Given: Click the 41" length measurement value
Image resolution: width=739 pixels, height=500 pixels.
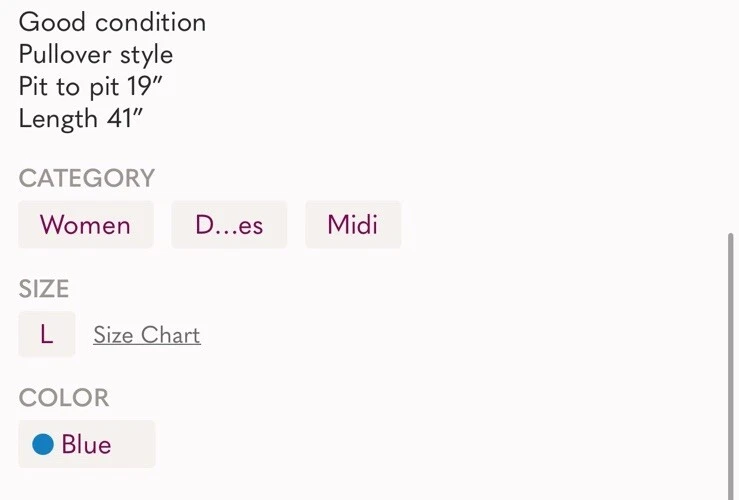Looking at the screenshot, I should (x=125, y=118).
